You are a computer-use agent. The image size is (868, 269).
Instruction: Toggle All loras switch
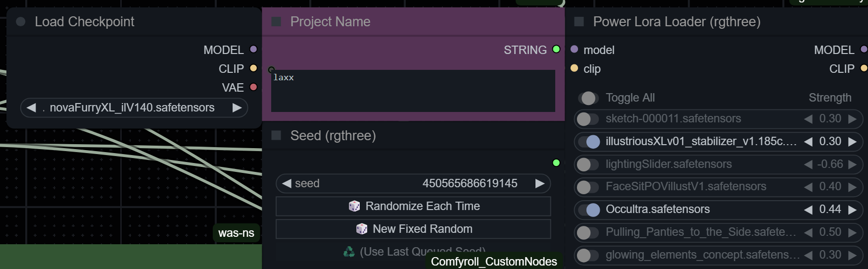point(588,98)
